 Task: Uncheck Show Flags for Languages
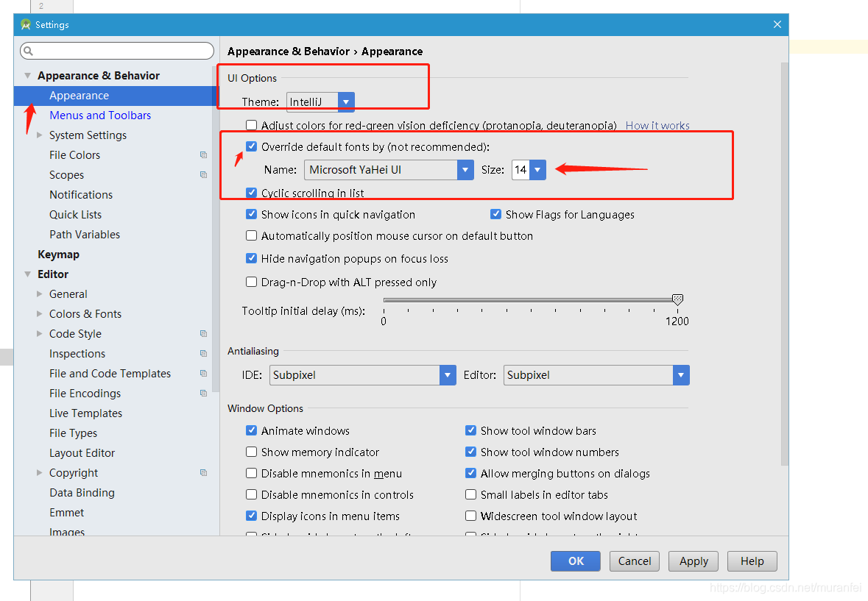(496, 214)
